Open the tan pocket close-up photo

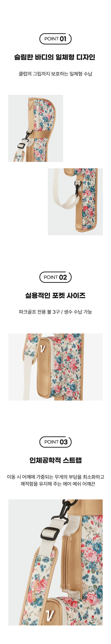[x=55, y=367]
